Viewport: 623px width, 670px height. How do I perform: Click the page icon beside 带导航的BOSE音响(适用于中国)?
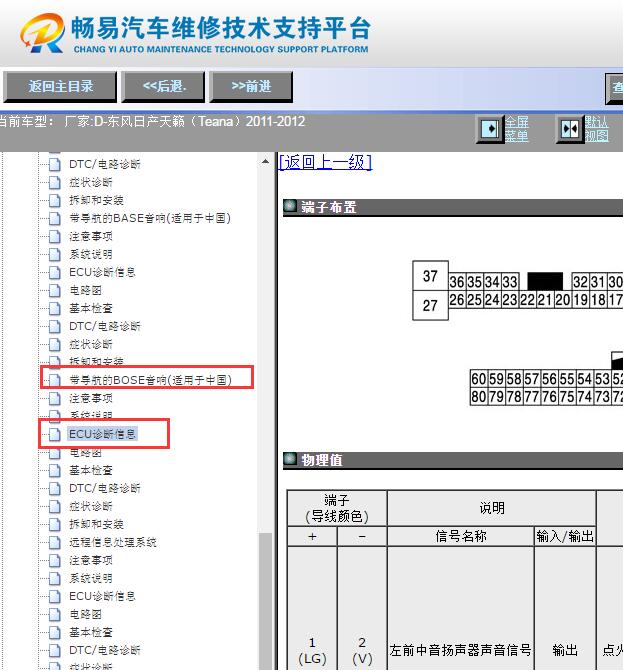[55, 380]
